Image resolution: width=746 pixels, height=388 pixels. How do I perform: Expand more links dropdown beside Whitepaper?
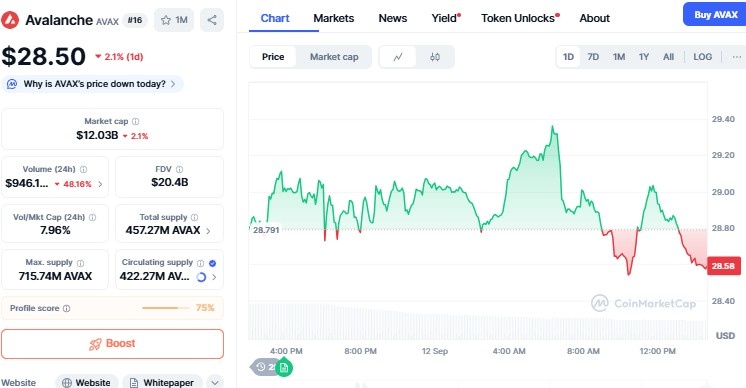click(215, 382)
